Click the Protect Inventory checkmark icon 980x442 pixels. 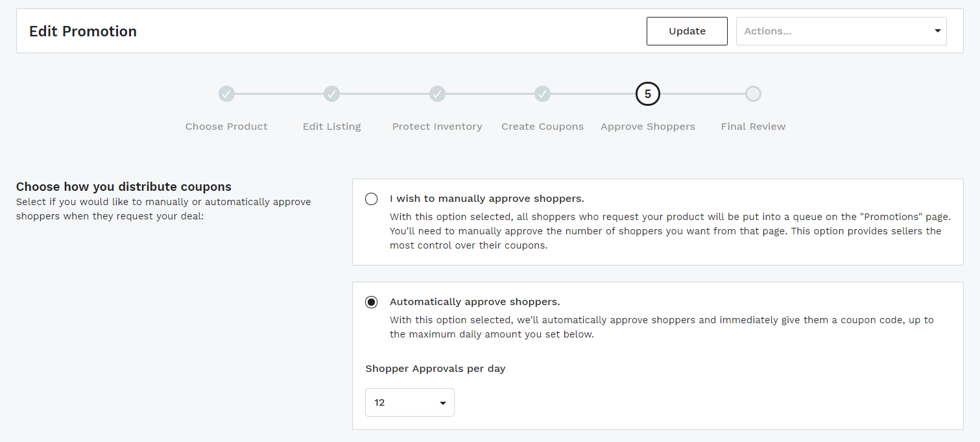coord(437,93)
